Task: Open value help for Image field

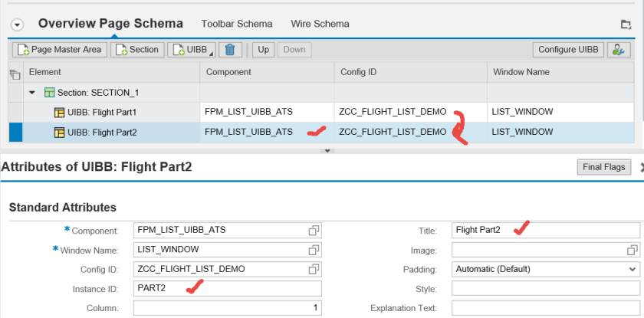Action: click(632, 250)
